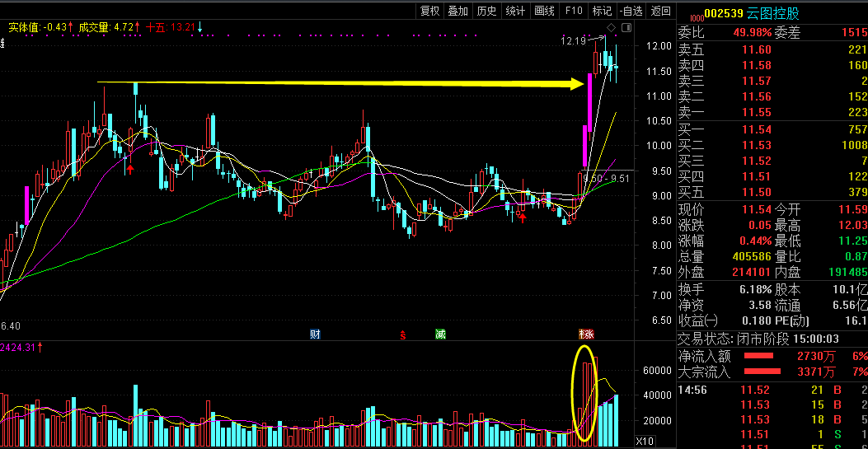Click the 卖三 price 11.57
This screenshot has height=449, width=868.
pos(756,82)
